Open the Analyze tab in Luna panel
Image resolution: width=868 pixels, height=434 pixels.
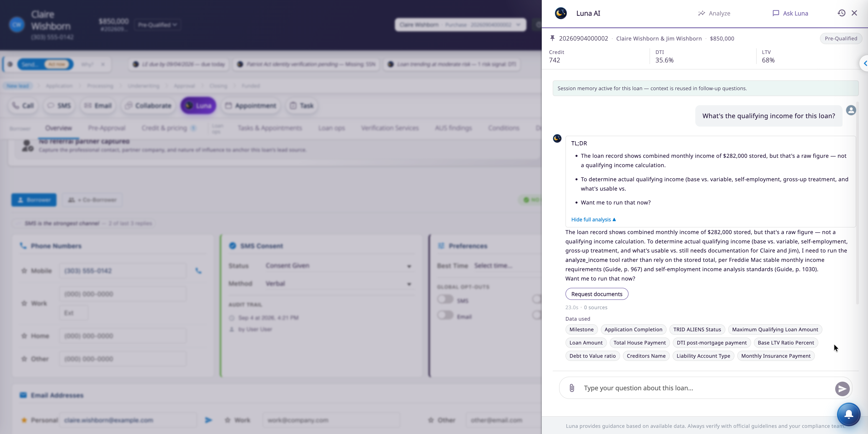point(714,13)
